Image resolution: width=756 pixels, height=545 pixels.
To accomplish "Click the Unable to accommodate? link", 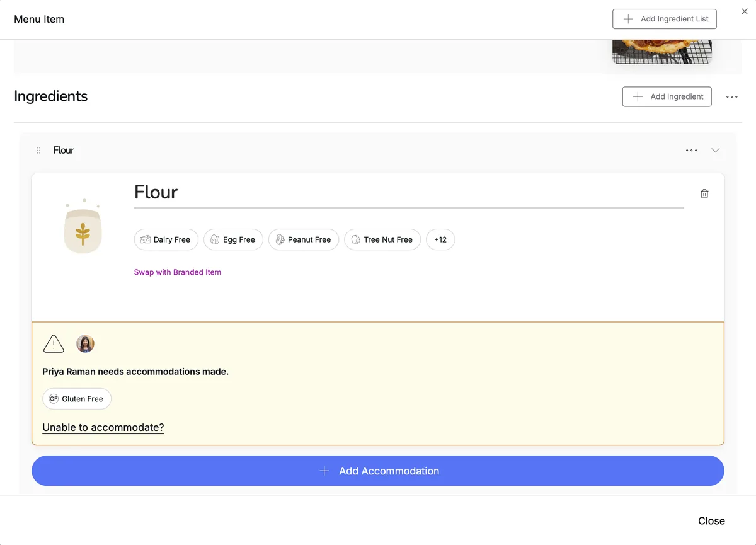I will click(x=103, y=427).
